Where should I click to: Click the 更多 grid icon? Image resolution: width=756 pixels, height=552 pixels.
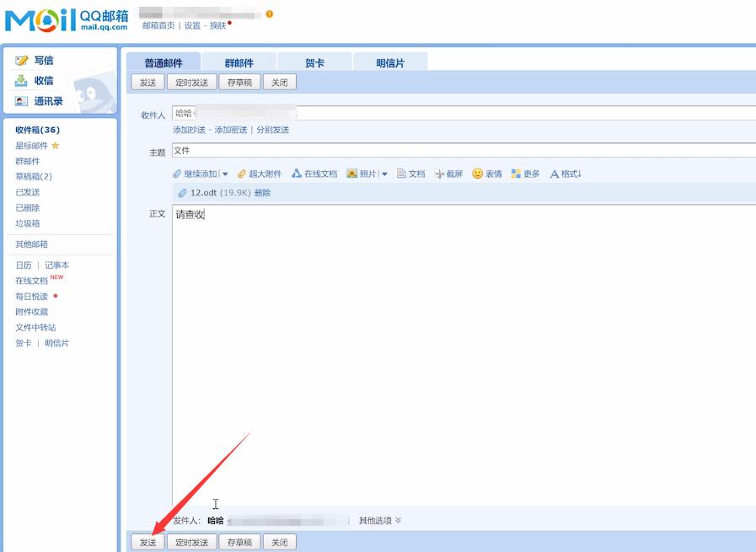point(516,174)
